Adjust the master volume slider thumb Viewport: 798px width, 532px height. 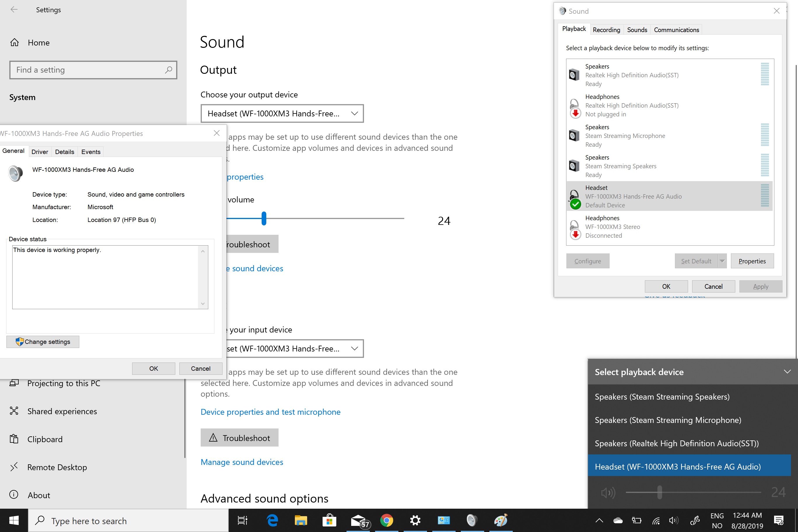click(x=264, y=218)
